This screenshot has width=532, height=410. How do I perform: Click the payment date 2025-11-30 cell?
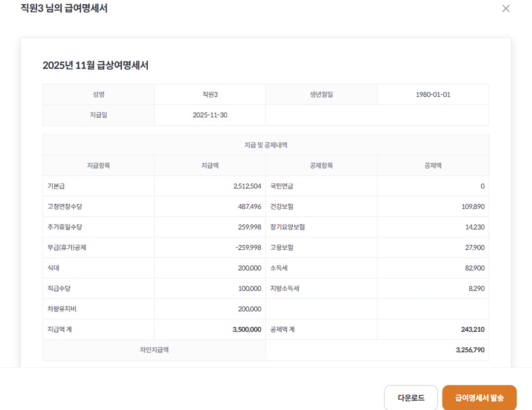[209, 115]
